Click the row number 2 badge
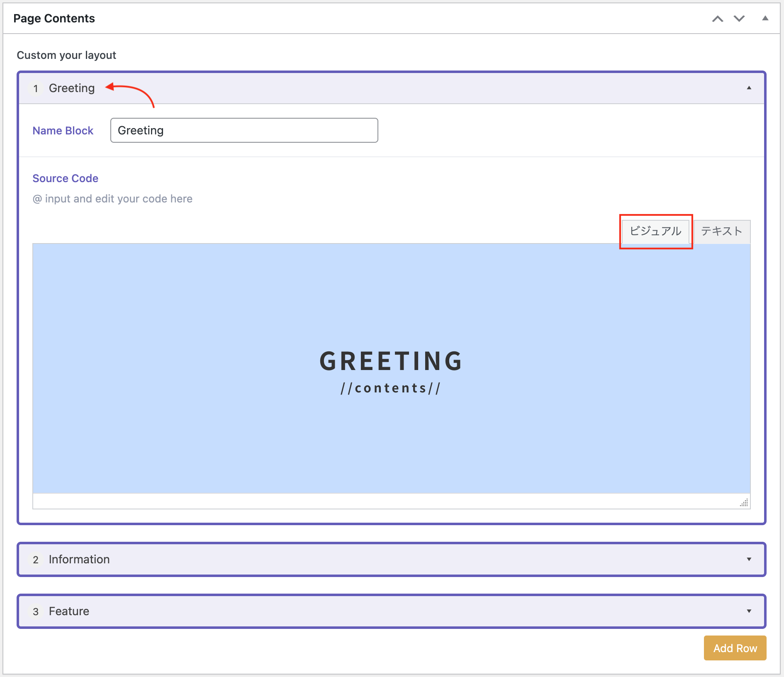784x677 pixels. 36,560
